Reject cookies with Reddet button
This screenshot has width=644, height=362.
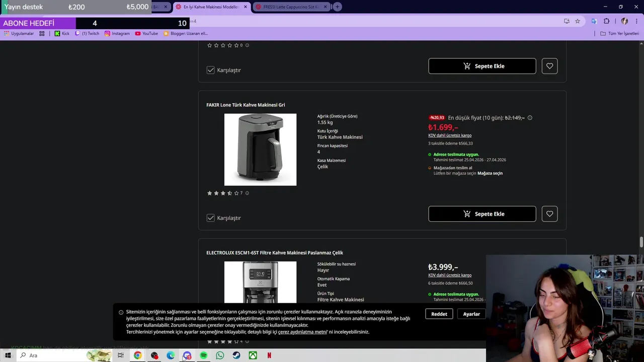(439, 314)
